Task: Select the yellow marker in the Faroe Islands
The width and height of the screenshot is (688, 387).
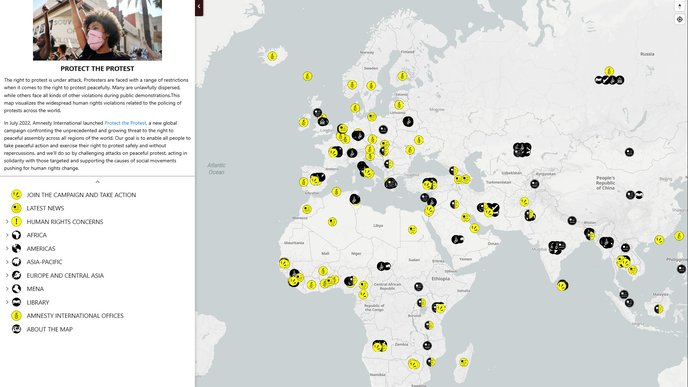Action: [308, 76]
